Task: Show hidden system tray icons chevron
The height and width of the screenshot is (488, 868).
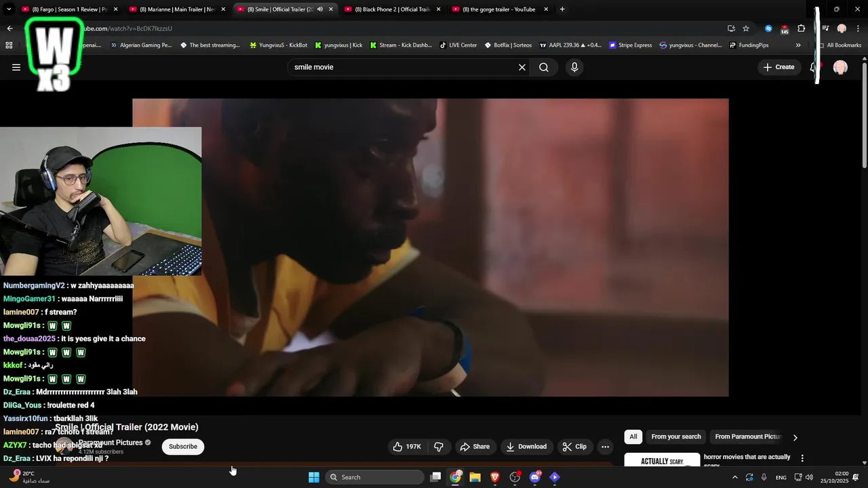Action: coord(734,477)
